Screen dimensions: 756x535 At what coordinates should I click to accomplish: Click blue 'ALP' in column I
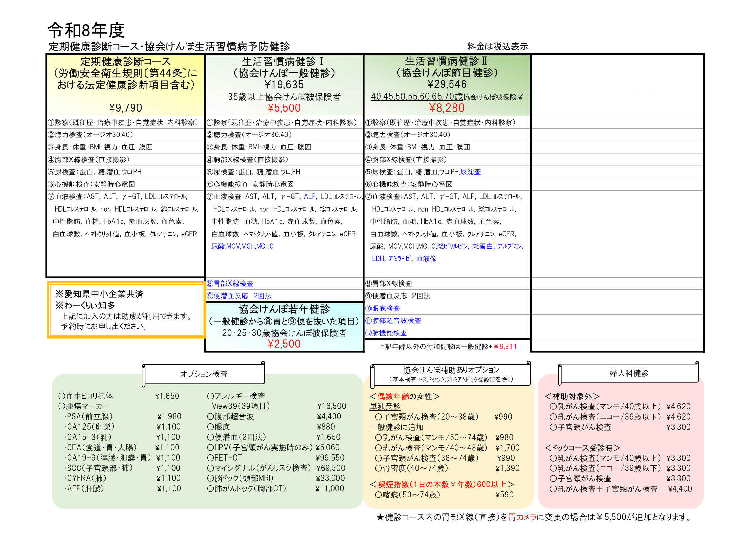point(310,197)
